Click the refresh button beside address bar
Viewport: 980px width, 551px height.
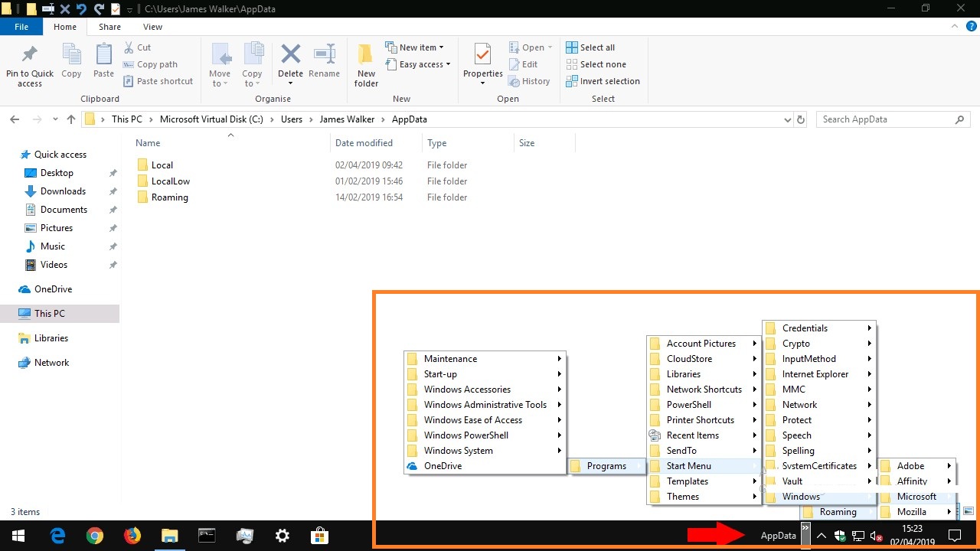(x=801, y=119)
